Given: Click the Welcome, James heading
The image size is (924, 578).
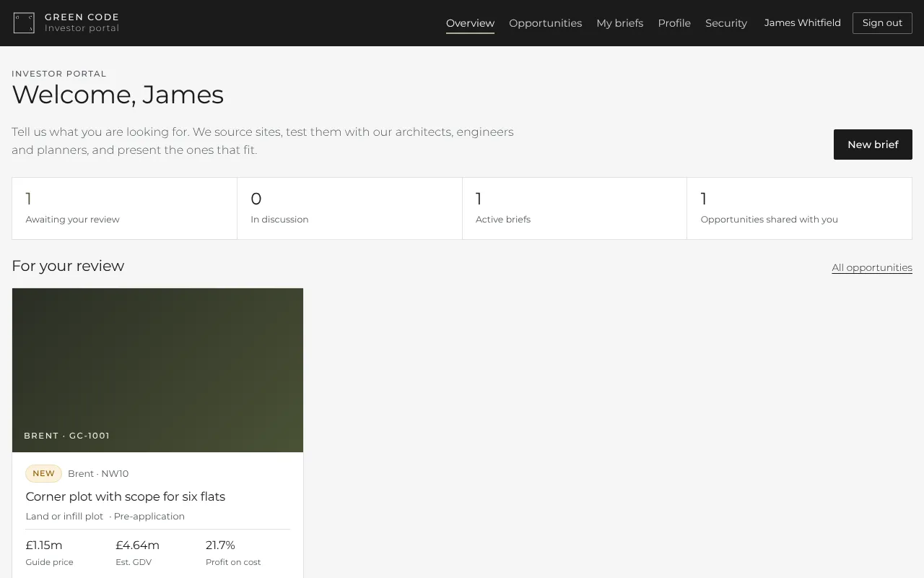Looking at the screenshot, I should click(x=118, y=95).
